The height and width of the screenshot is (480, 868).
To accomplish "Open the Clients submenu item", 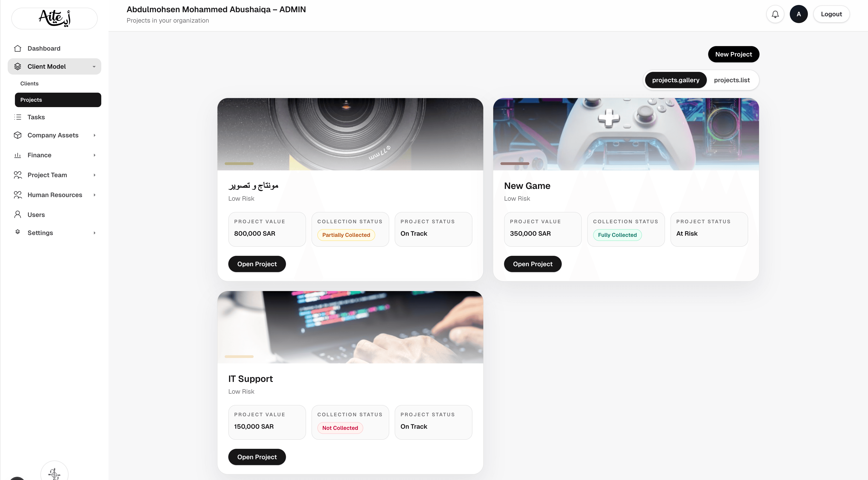I will (x=29, y=84).
